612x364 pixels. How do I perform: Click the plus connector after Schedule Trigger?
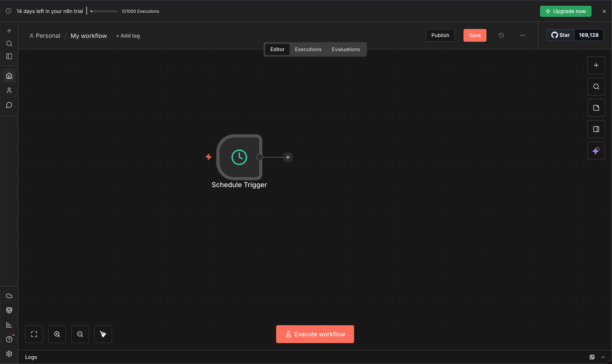point(288,157)
